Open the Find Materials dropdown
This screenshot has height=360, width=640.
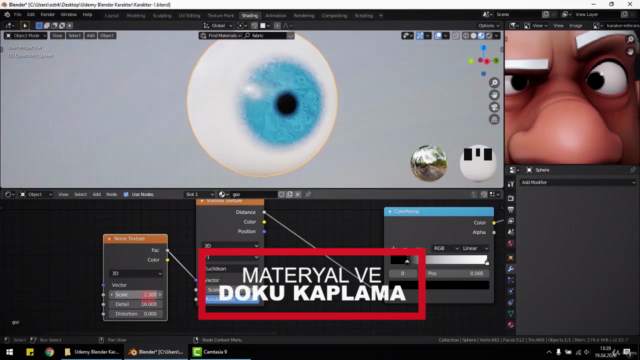tap(220, 36)
